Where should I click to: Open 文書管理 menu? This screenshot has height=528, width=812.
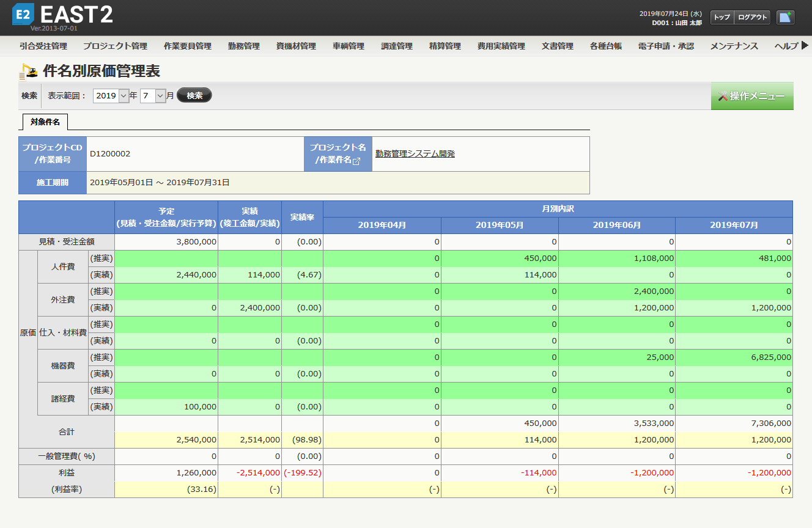558,46
